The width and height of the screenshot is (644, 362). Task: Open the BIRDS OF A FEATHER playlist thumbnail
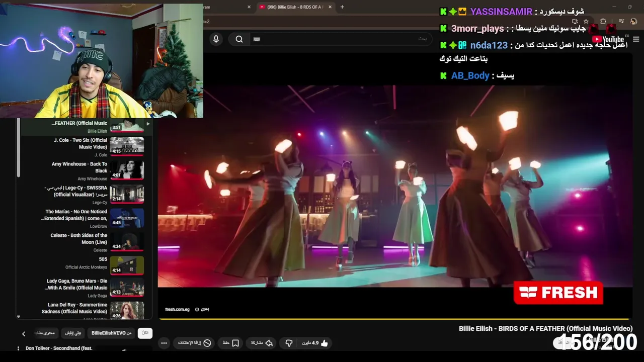(x=127, y=125)
